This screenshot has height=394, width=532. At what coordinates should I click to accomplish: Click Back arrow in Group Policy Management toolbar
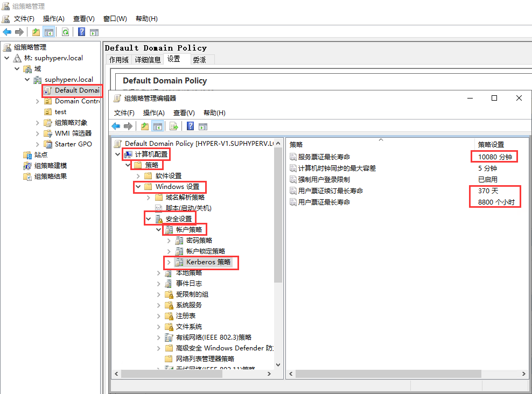click(x=7, y=32)
